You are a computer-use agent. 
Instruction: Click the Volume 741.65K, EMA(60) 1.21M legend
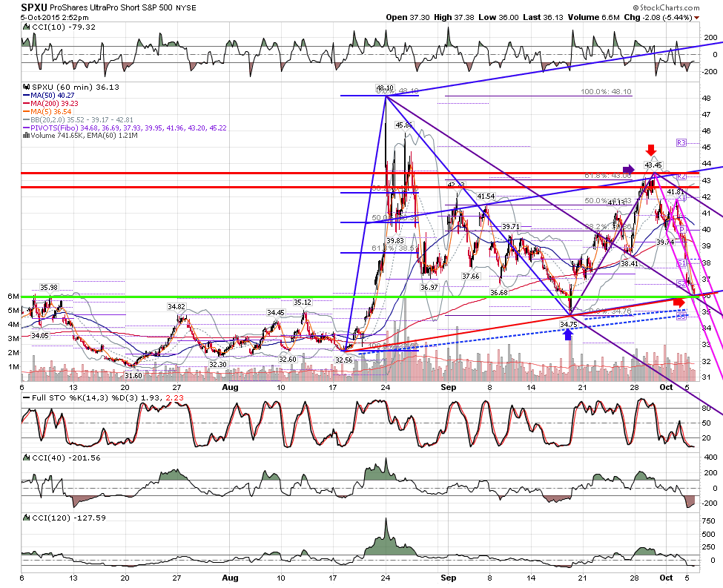point(84,136)
